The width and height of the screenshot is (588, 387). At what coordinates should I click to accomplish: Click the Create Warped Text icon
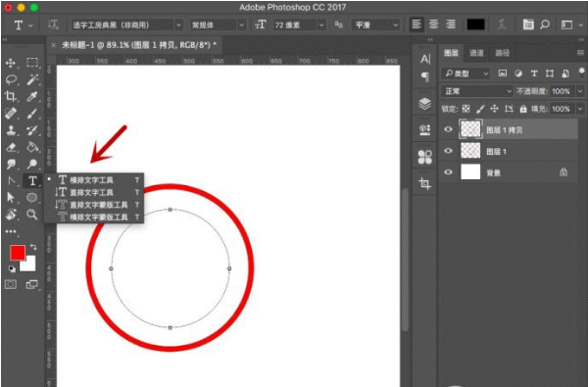point(502,24)
